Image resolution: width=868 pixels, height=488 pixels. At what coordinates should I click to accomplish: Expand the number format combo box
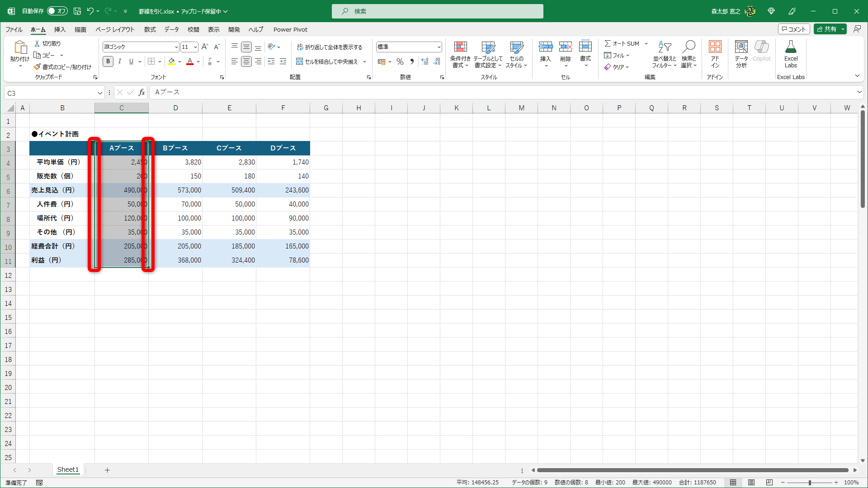pyautogui.click(x=439, y=47)
